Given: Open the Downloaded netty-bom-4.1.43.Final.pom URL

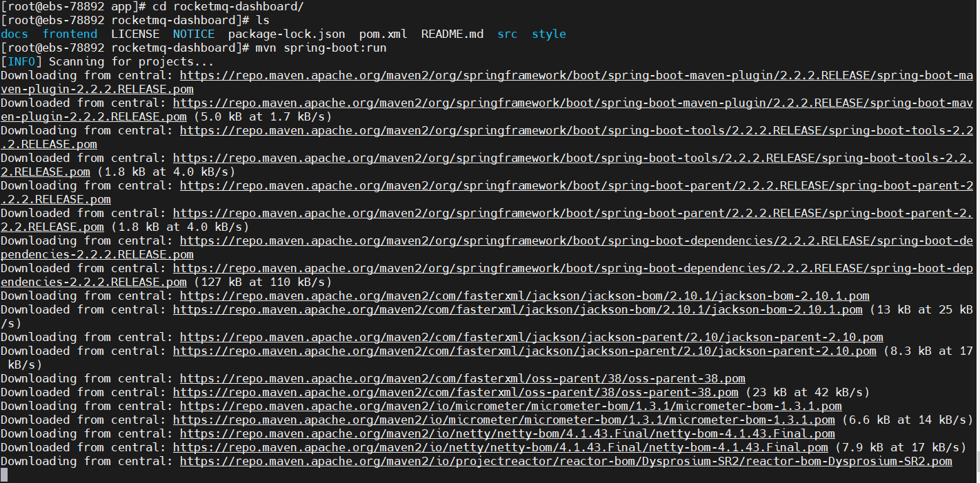Looking at the screenshot, I should pyautogui.click(x=500, y=447).
